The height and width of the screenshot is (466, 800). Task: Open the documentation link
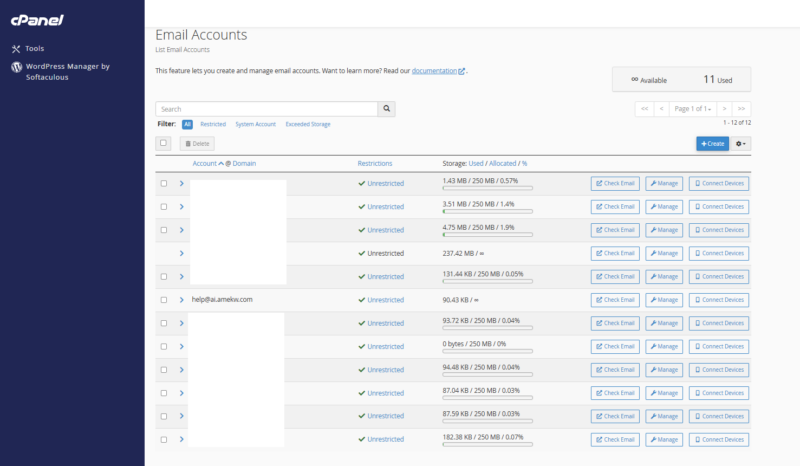click(x=435, y=71)
